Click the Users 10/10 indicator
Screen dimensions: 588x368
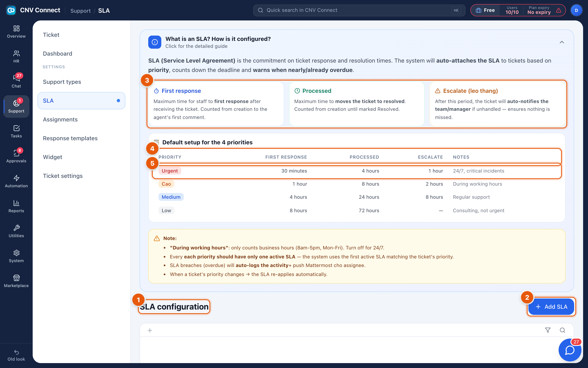[x=512, y=10]
